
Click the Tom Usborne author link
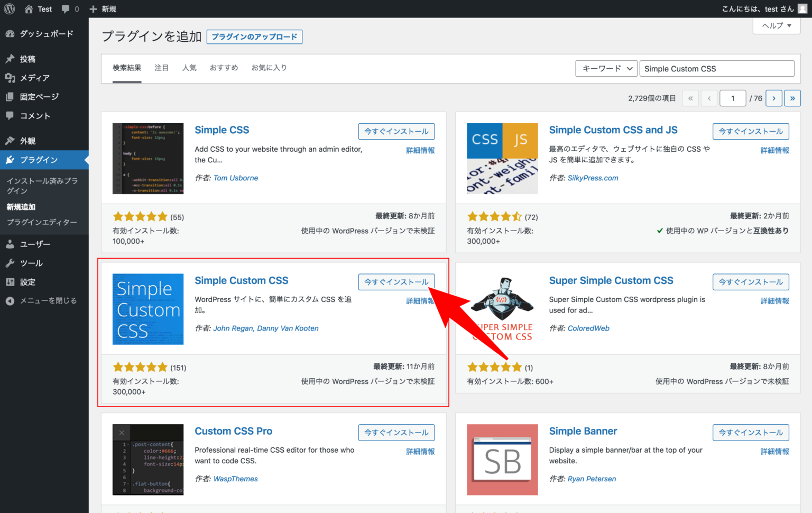(x=235, y=178)
